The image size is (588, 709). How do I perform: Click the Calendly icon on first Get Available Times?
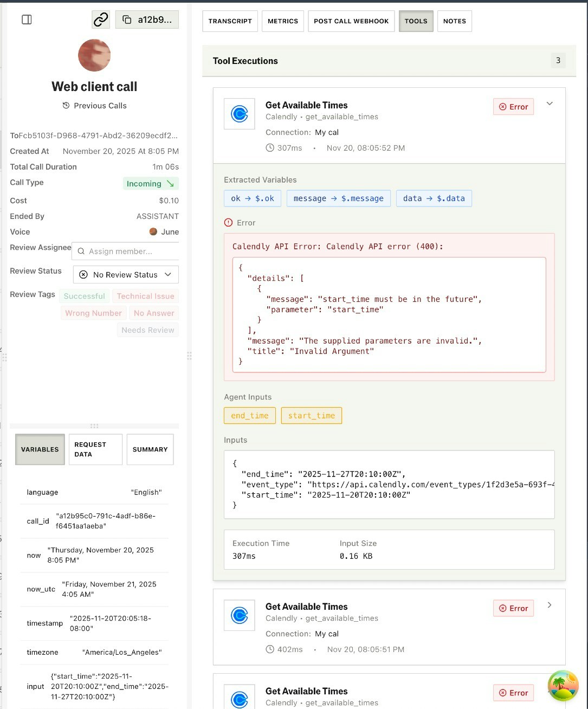click(x=239, y=114)
